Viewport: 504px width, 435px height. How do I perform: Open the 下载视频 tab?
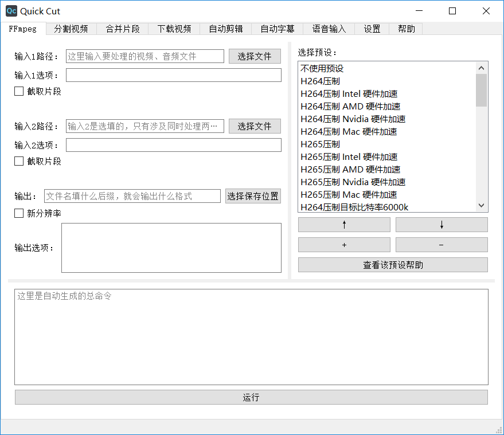pyautogui.click(x=174, y=29)
